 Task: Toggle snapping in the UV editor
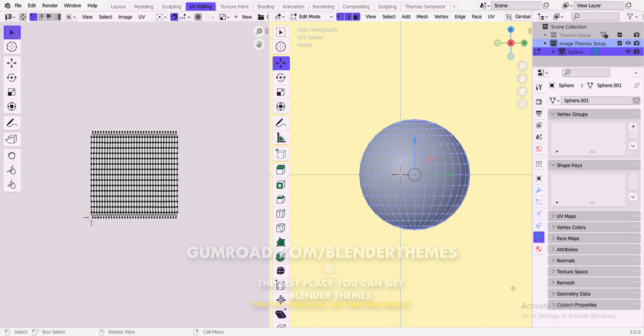click(x=174, y=17)
